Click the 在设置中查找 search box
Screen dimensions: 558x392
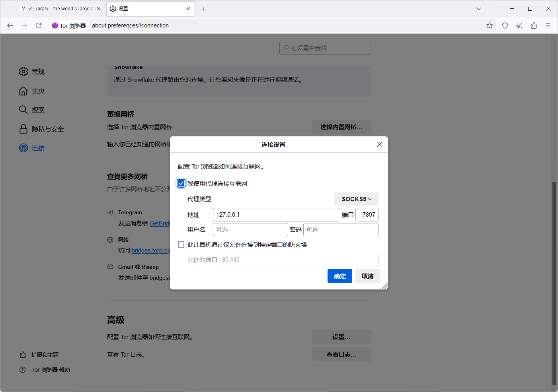pos(325,48)
